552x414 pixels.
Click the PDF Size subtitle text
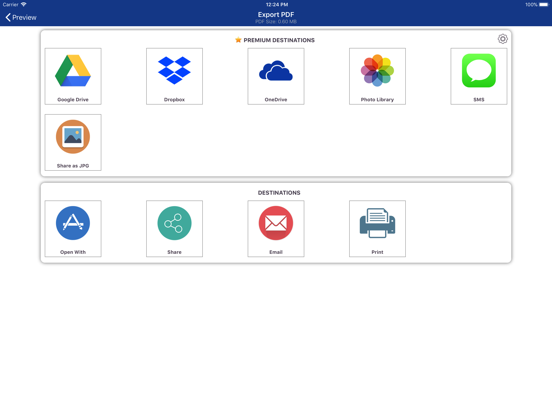point(276,22)
